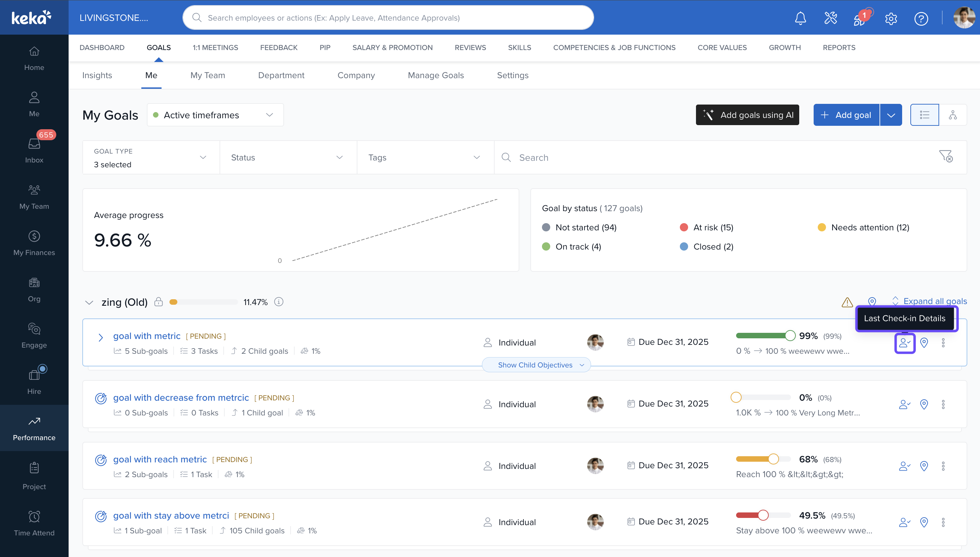Open the notifications bell icon
Viewport: 980px width, 557px height.
click(800, 18)
